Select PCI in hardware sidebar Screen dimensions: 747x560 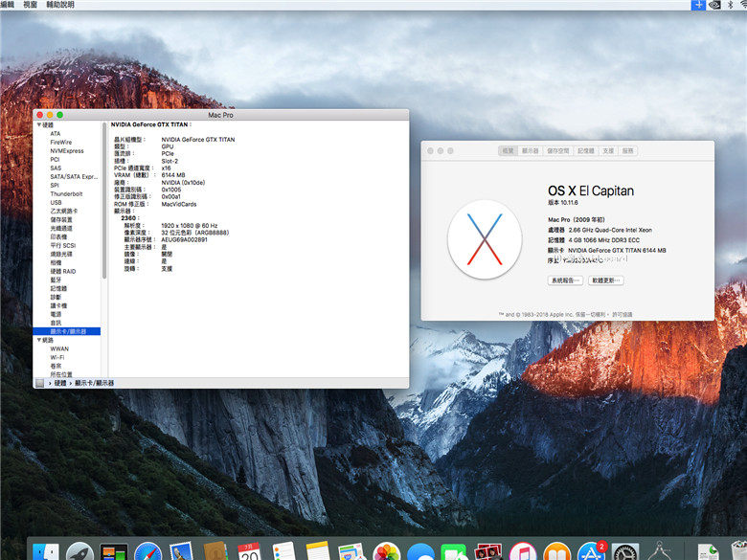point(55,160)
